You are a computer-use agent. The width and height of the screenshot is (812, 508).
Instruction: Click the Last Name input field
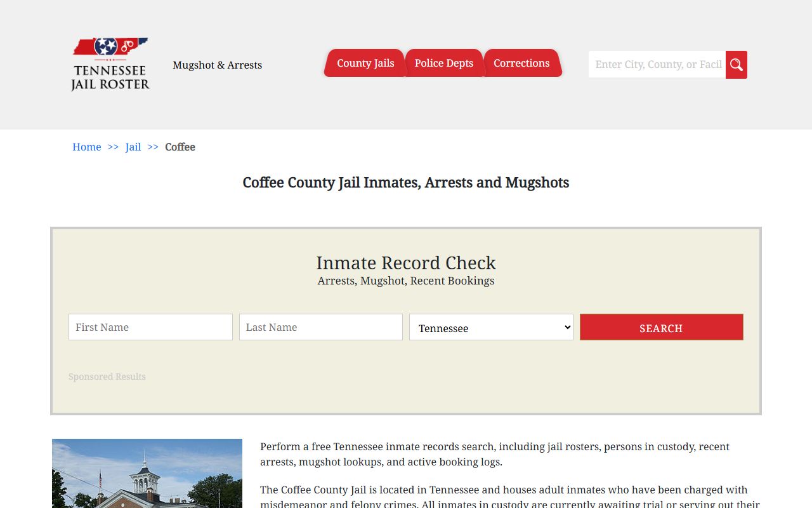321,327
